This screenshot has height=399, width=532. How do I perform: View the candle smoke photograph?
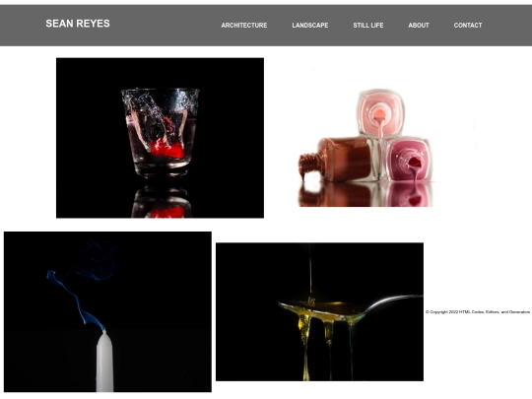tap(107, 311)
